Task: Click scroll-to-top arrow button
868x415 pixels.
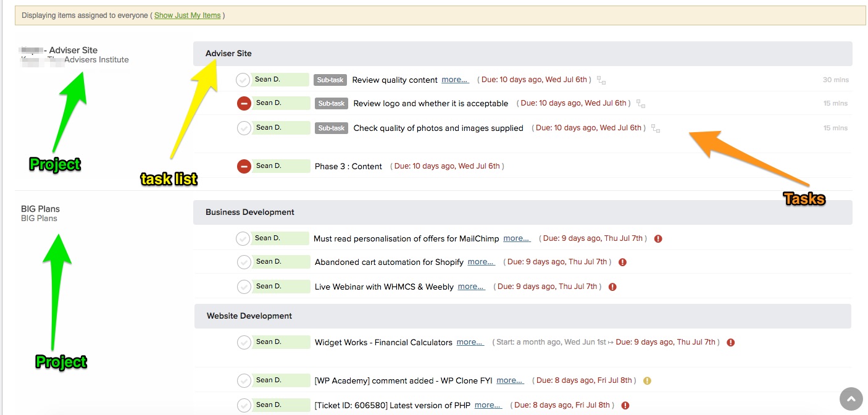Action: coord(851,399)
